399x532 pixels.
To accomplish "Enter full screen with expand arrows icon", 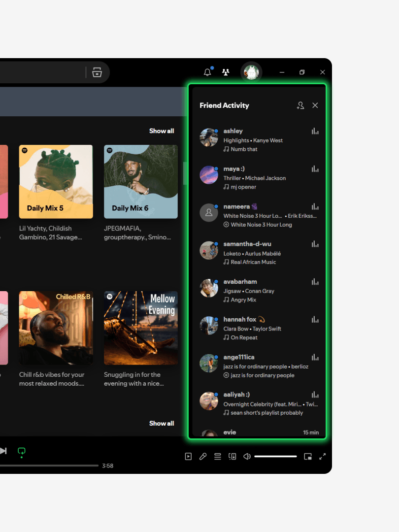I will tap(323, 457).
